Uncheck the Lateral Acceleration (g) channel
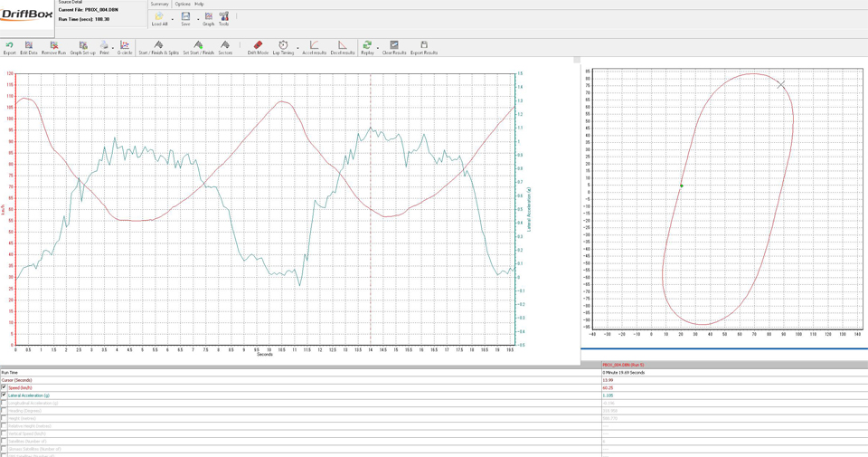Image resolution: width=868 pixels, height=457 pixels. coord(4,395)
